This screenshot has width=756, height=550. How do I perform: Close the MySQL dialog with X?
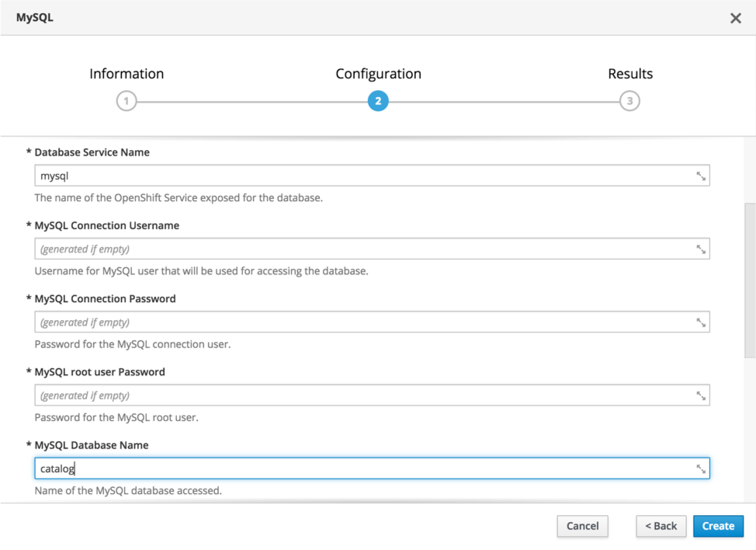click(736, 18)
